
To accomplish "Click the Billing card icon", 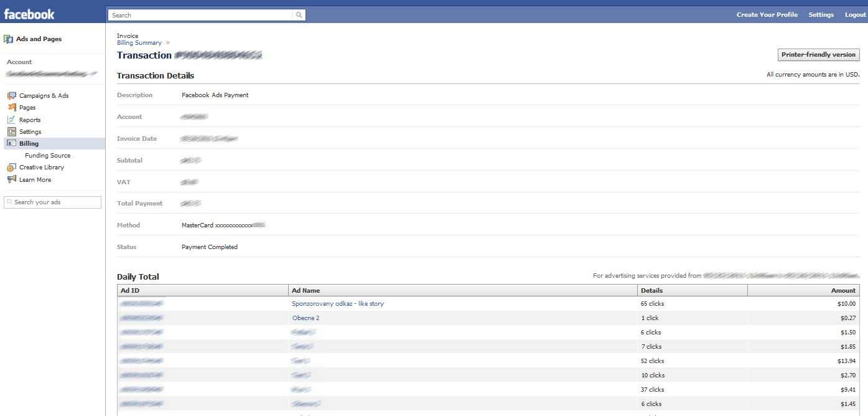I will pyautogui.click(x=12, y=143).
